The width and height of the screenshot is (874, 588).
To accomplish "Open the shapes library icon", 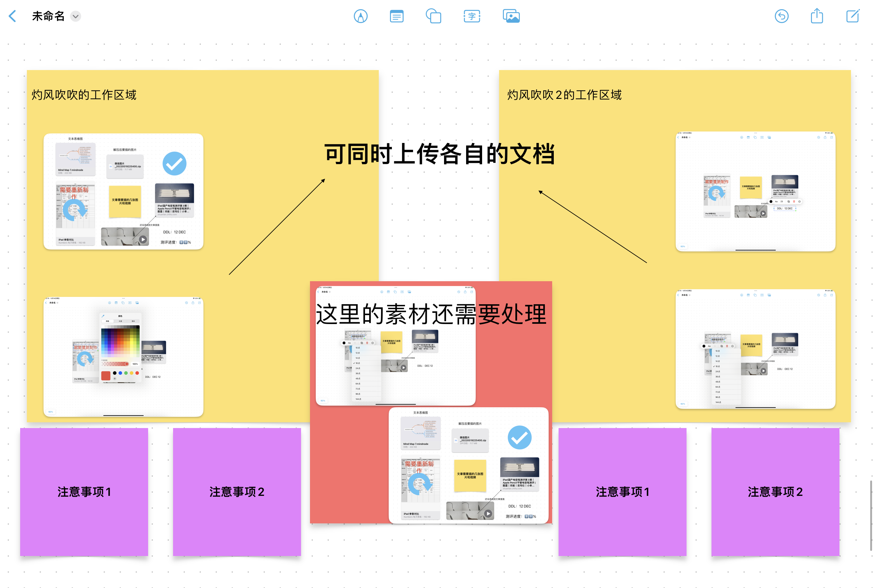I will tap(434, 17).
